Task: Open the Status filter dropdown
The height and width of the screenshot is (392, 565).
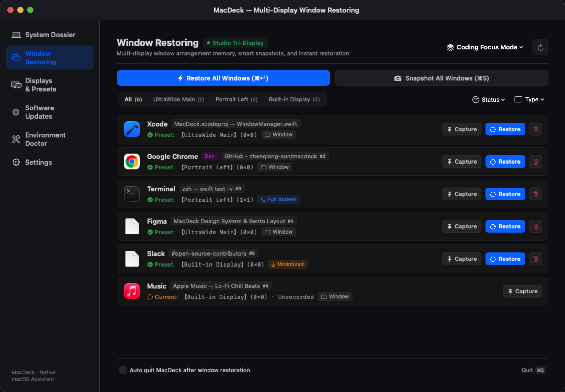Action: 489,100
